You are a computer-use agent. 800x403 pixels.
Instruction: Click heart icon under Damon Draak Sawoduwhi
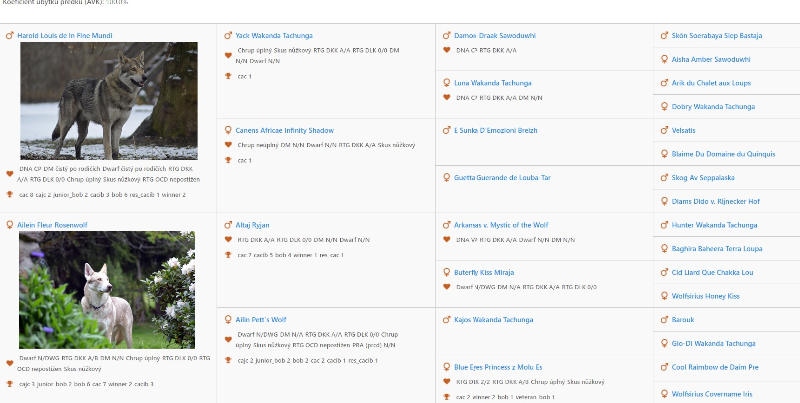tap(446, 50)
